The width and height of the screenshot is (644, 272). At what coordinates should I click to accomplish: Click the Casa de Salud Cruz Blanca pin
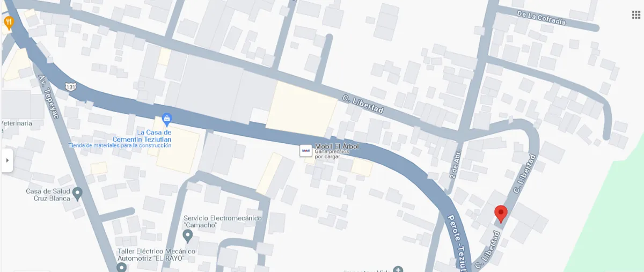[78, 194]
